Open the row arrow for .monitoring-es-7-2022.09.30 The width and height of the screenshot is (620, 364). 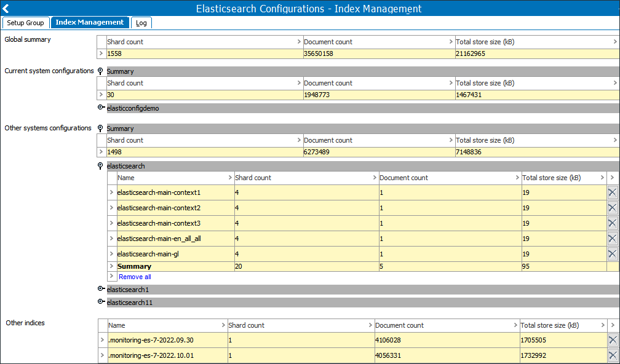coord(103,340)
